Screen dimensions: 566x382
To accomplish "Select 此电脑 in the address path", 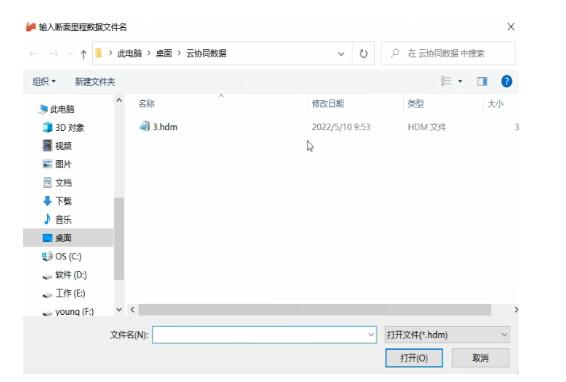I will pyautogui.click(x=129, y=53).
